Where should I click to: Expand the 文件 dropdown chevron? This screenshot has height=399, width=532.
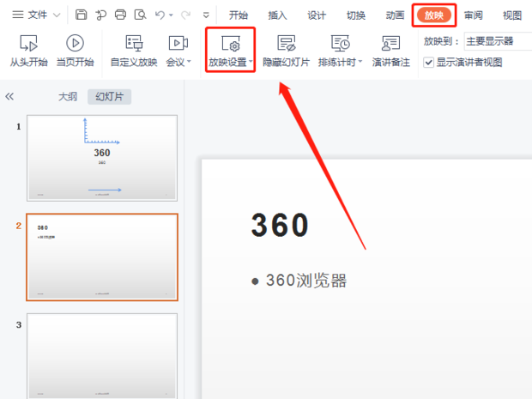click(x=57, y=15)
